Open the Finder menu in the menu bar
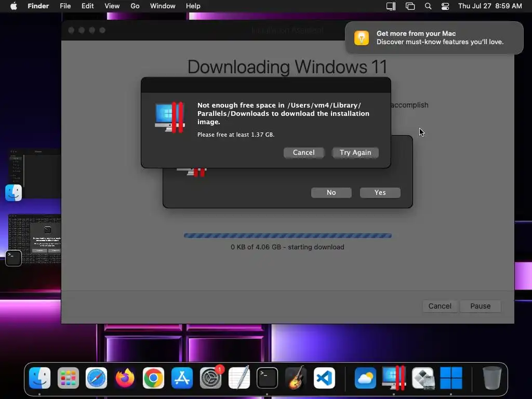The height and width of the screenshot is (399, 532). point(38,6)
